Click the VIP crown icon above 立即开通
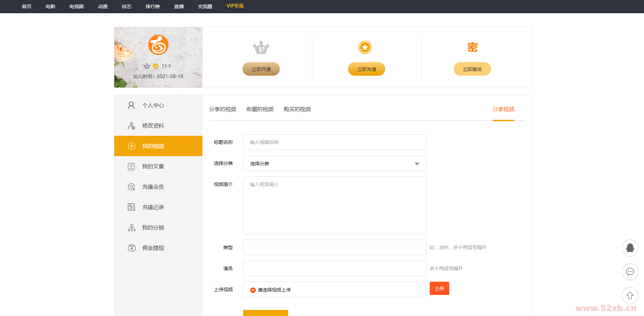This screenshot has width=644, height=316. click(x=261, y=48)
